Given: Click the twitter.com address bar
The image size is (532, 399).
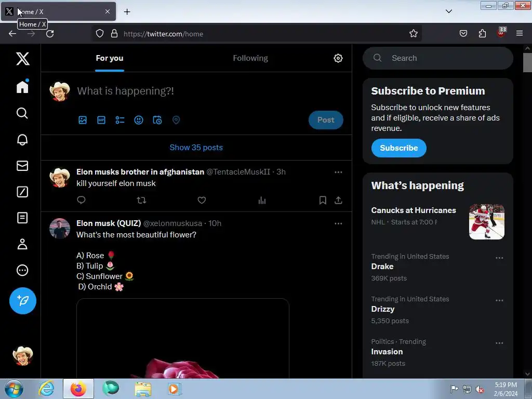Looking at the screenshot, I should (257, 34).
